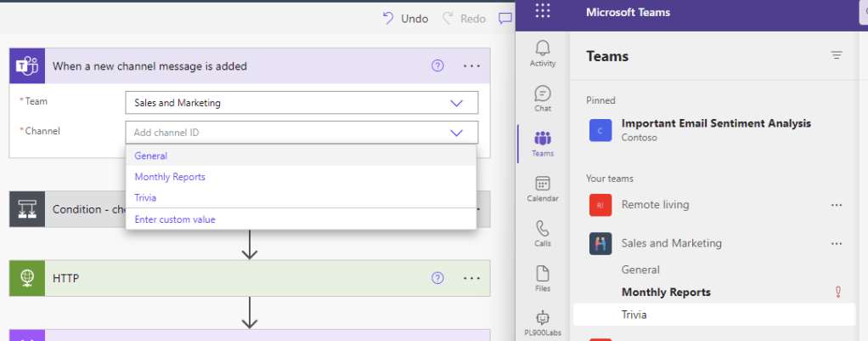The image size is (868, 341).
Task: Click the Contoso team avatar icon
Action: click(x=600, y=130)
